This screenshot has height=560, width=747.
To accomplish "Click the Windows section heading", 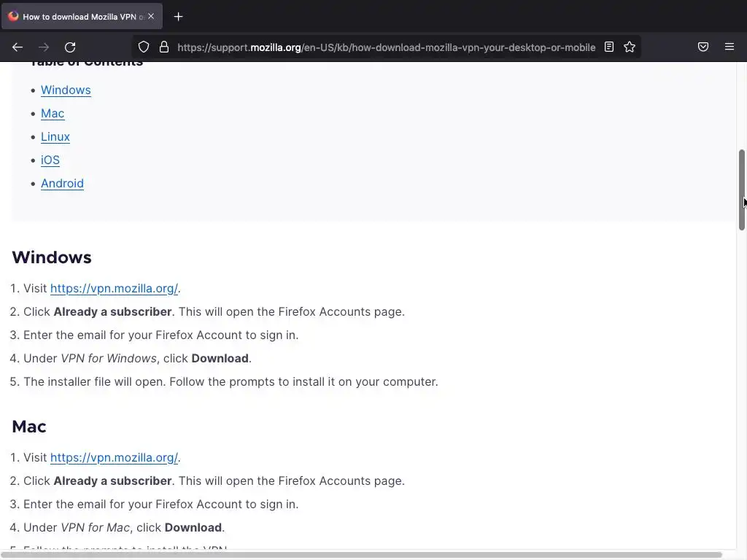I will coord(52,257).
